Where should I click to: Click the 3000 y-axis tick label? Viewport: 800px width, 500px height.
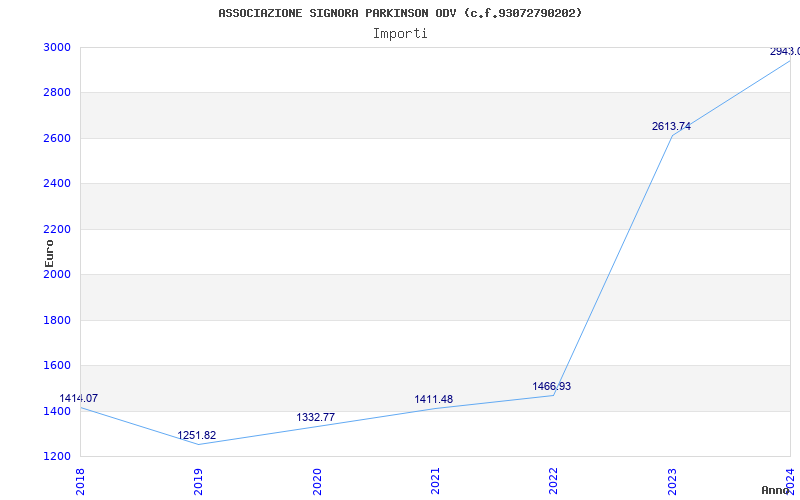click(57, 47)
